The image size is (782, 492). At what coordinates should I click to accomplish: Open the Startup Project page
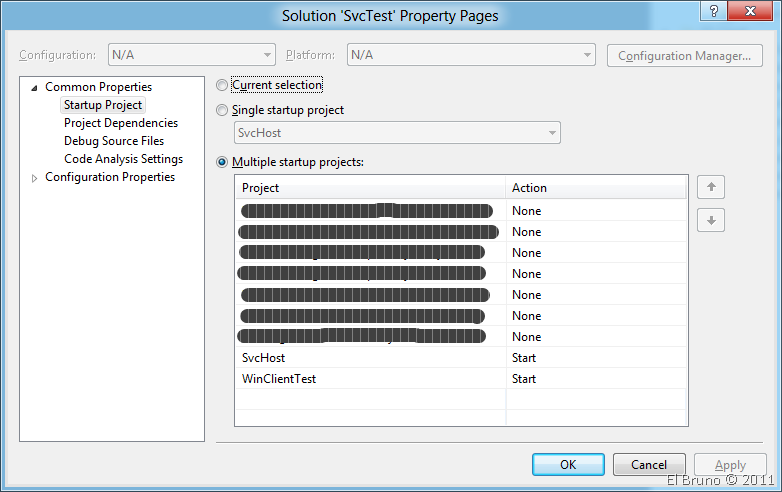tap(103, 105)
